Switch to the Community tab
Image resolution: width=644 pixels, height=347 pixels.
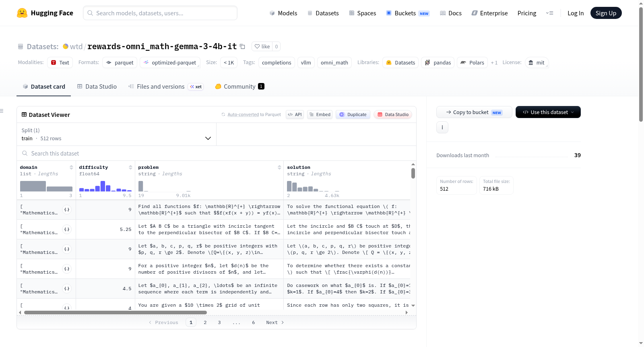tap(239, 86)
